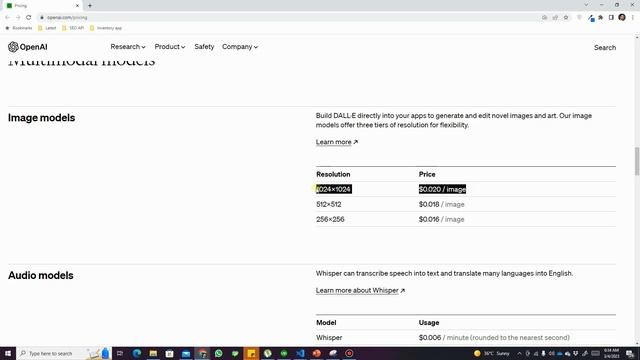This screenshot has width=640, height=360.
Task: Click the Price column header
Action: pos(427,174)
